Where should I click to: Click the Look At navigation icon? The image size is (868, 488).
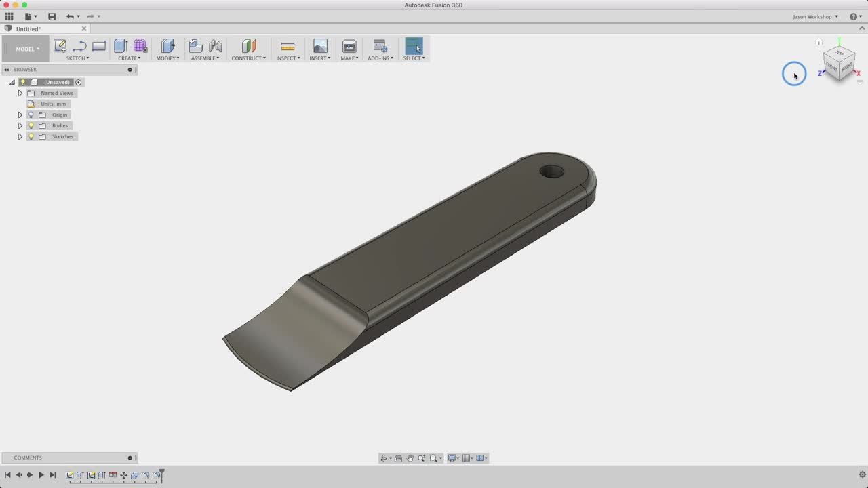click(x=398, y=458)
